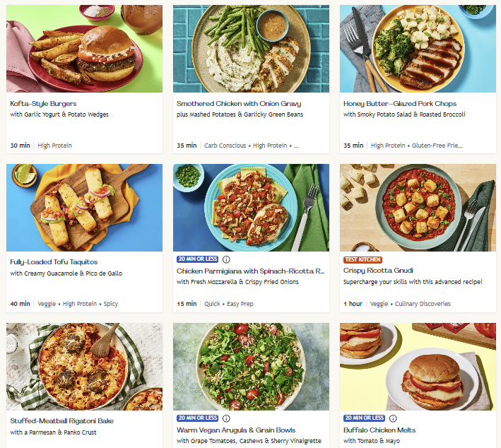
Task: Click the Buffalo Chicken Melts title
Action: coord(379,430)
